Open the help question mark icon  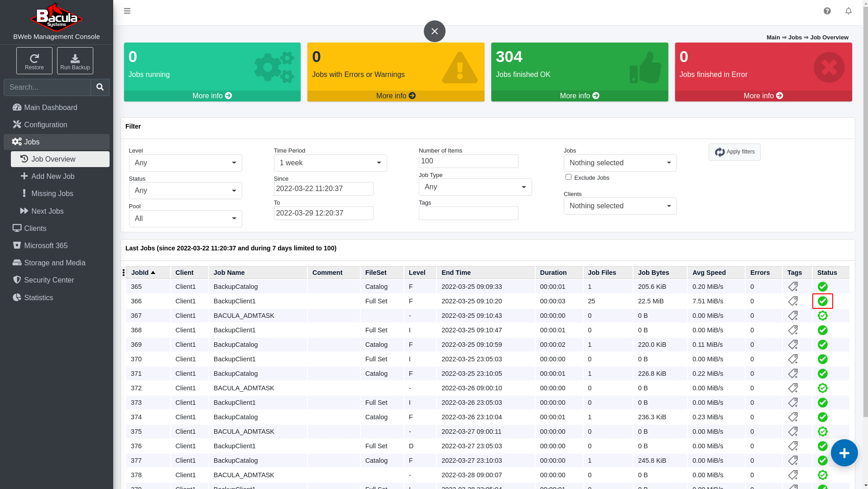click(x=827, y=11)
